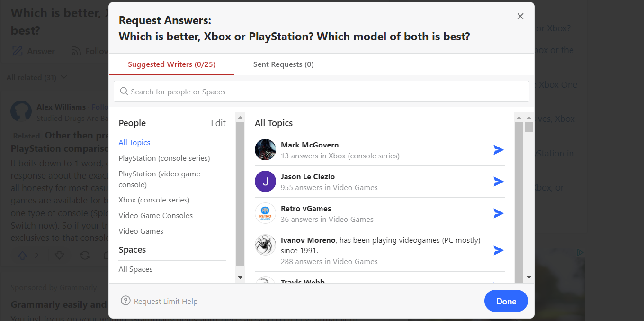This screenshot has height=321, width=644.
Task: Open Jason Le Clezio's profile name
Action: coord(308,176)
